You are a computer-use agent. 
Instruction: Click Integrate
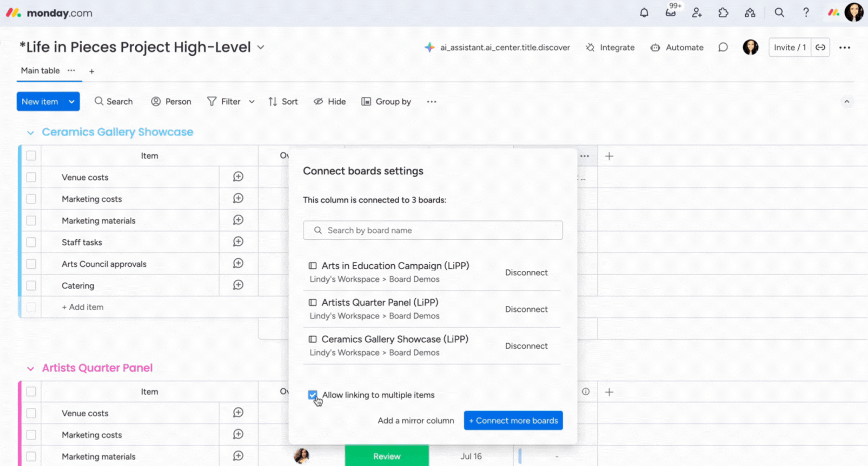(x=610, y=47)
